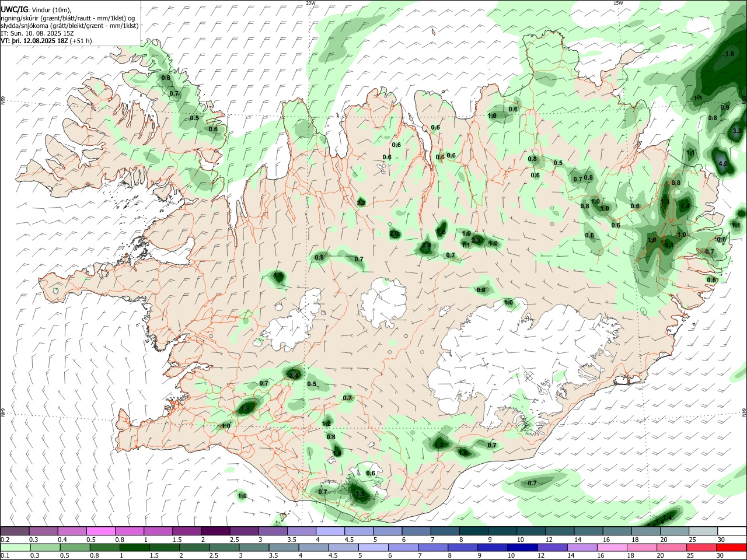
Task: Click the '0.2' label in upper legend row
Action: point(5,539)
